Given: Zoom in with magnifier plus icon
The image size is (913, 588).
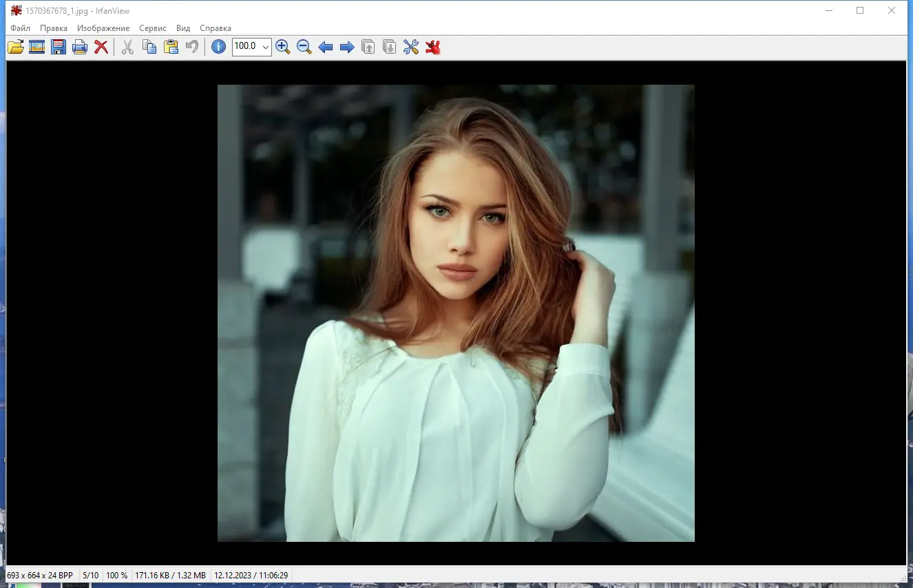Looking at the screenshot, I should 282,47.
